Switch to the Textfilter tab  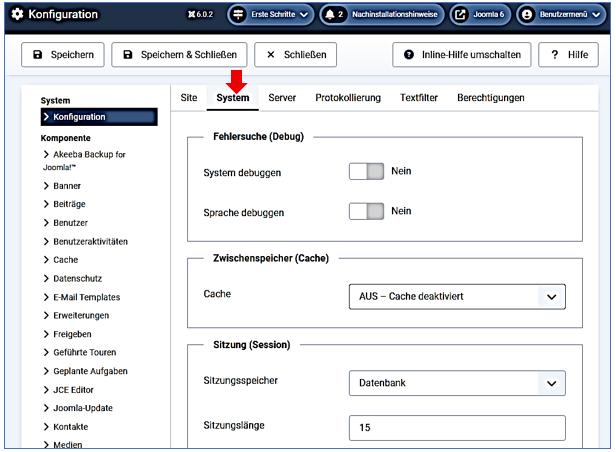(419, 98)
